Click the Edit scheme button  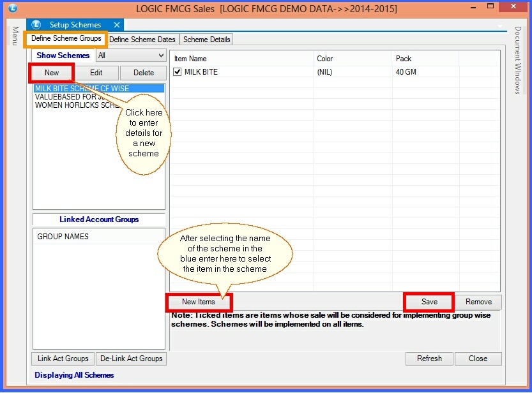(x=96, y=73)
